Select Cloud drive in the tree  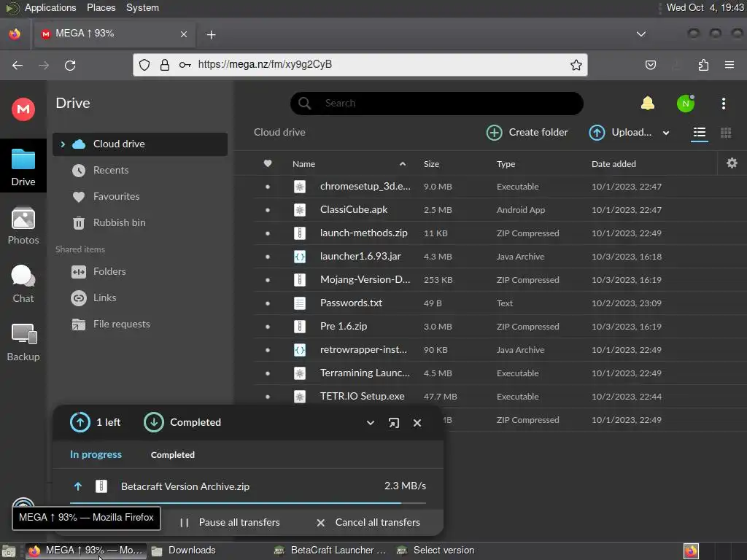tap(139, 144)
